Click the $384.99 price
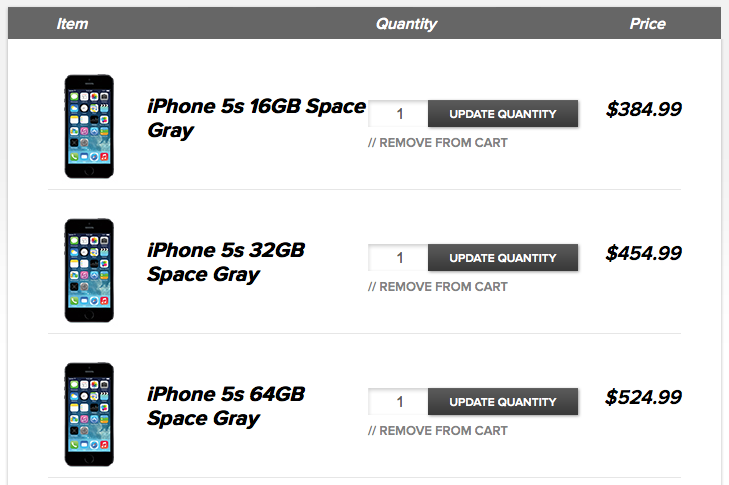The image size is (729, 485). [643, 110]
